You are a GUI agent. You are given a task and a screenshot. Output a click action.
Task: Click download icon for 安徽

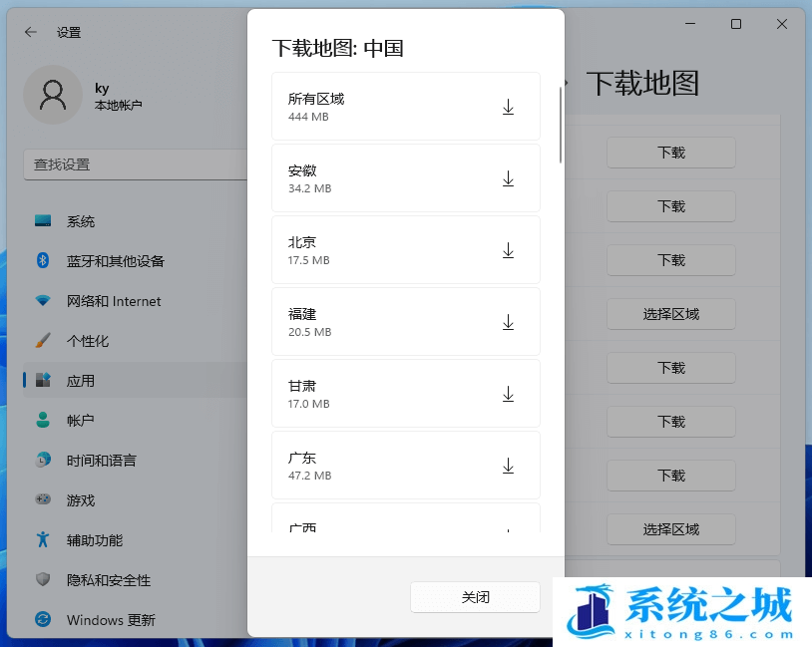pyautogui.click(x=508, y=178)
